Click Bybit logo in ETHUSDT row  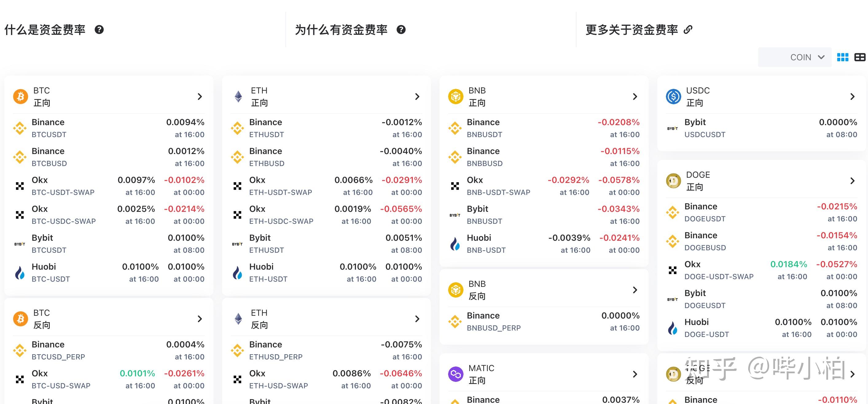click(237, 244)
